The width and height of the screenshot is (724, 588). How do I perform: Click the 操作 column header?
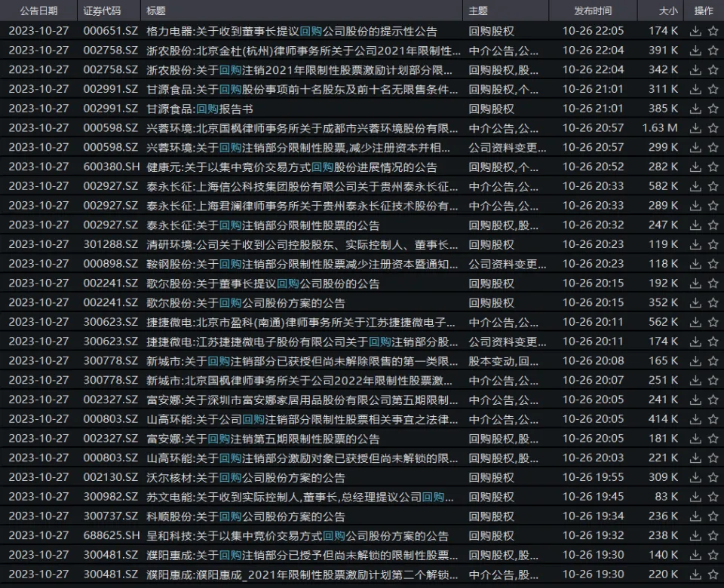[703, 11]
